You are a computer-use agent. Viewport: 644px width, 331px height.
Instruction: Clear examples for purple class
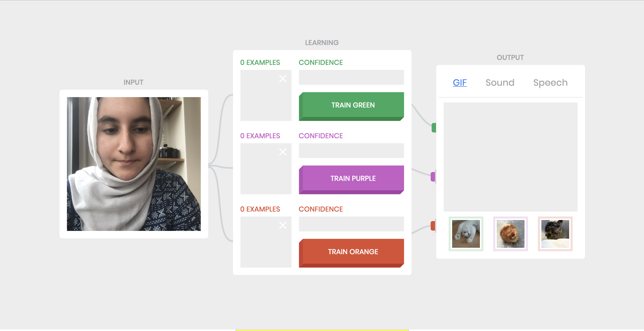283,152
